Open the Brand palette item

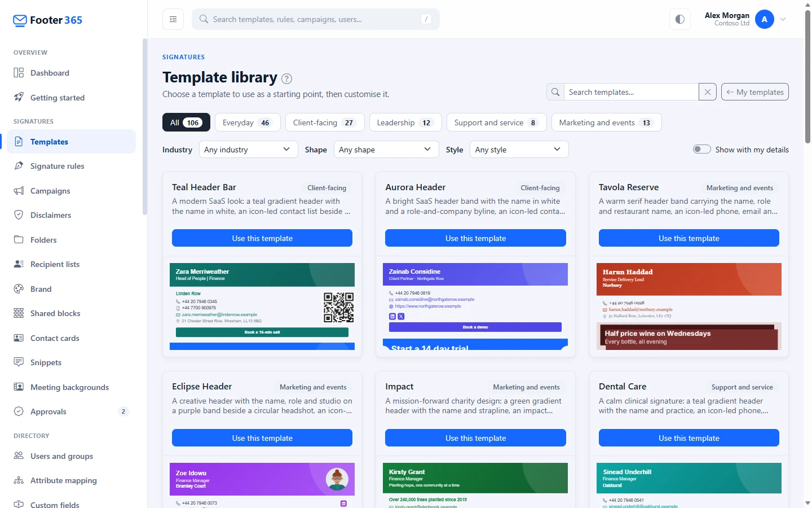[71, 289]
